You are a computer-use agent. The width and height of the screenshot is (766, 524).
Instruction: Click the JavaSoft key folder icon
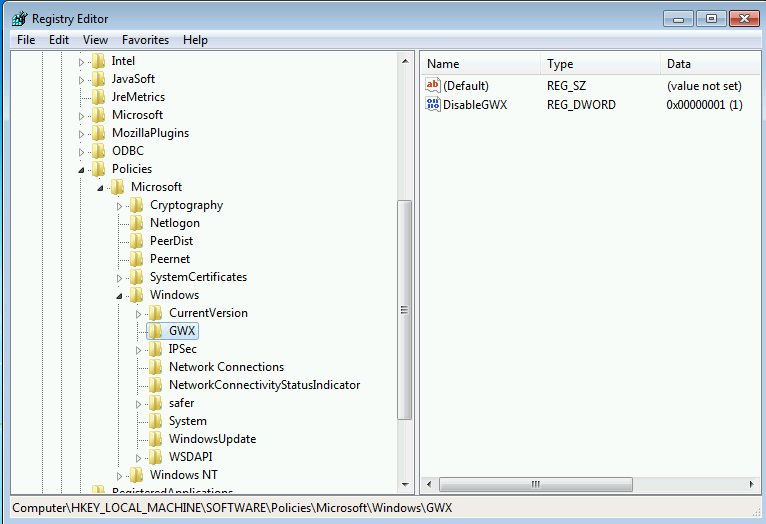pyautogui.click(x=98, y=79)
